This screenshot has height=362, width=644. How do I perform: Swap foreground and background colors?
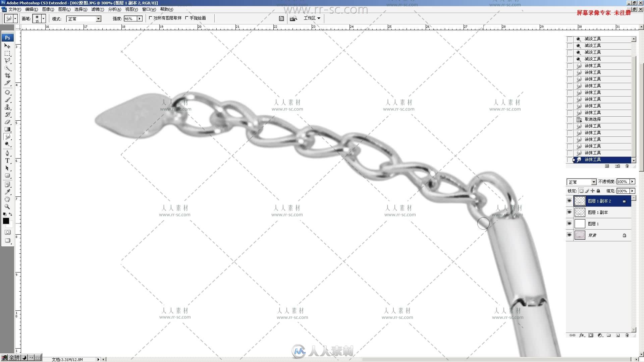[10, 214]
